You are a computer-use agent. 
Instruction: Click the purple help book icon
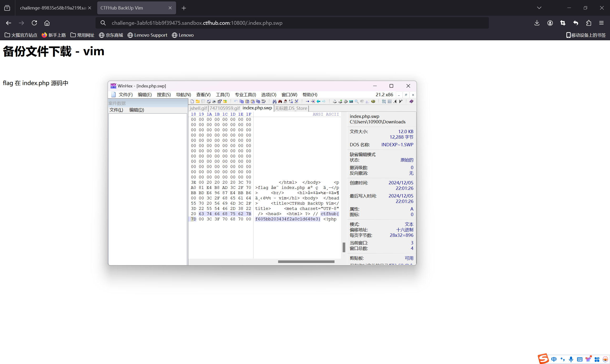pos(412,101)
